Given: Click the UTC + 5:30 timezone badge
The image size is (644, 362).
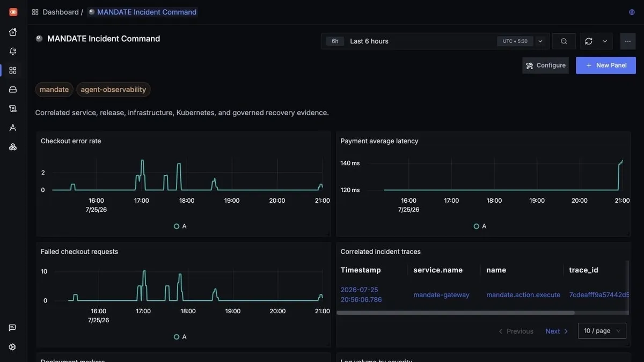Looking at the screenshot, I should point(515,41).
